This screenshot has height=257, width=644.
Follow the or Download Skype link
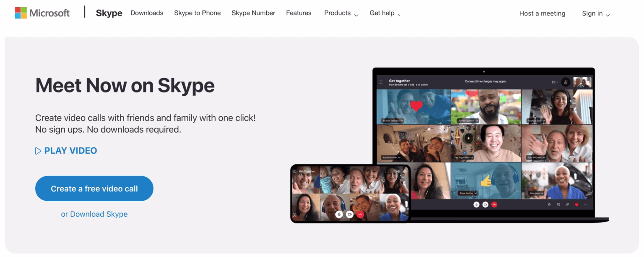click(94, 214)
